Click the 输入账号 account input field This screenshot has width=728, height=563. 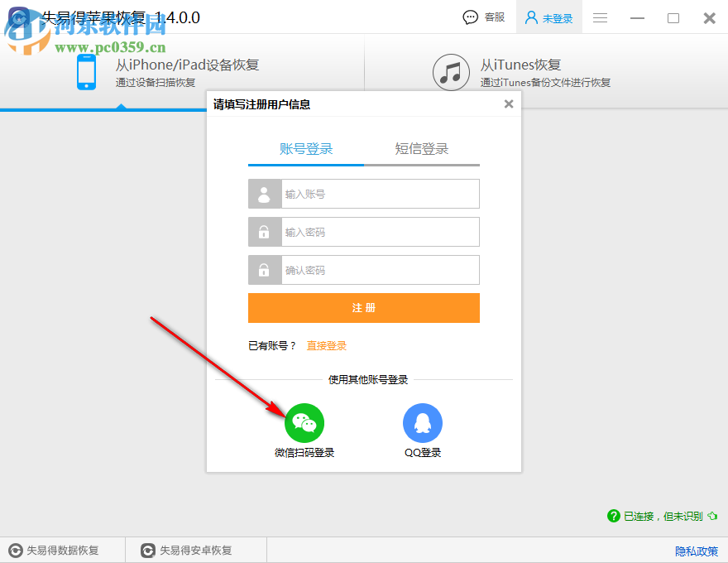click(381, 193)
